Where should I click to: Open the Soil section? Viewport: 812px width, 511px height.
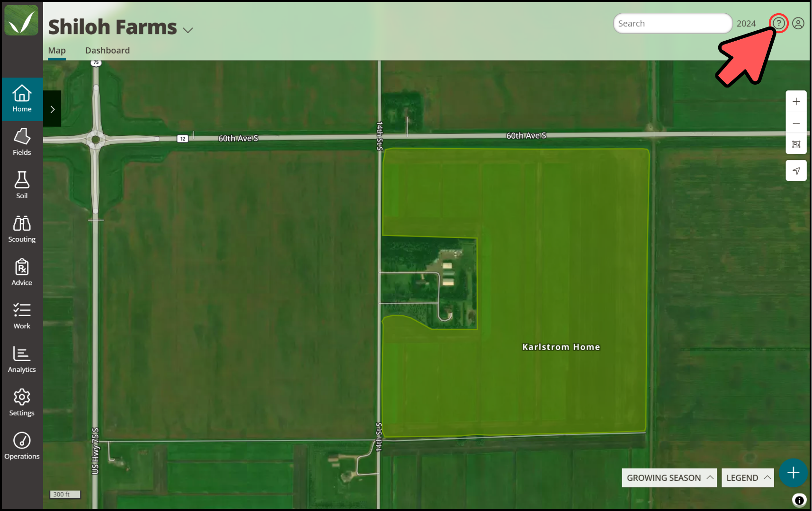[22, 185]
